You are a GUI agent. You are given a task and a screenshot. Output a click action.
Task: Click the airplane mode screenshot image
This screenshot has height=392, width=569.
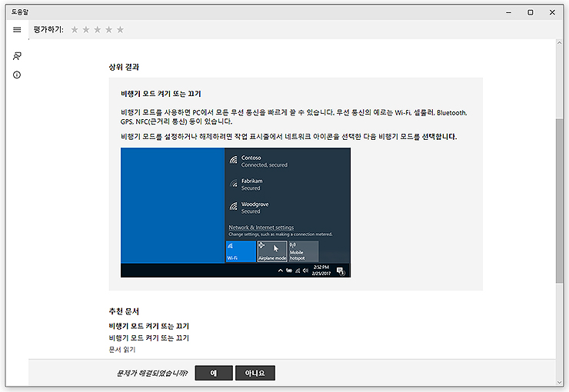tap(235, 212)
